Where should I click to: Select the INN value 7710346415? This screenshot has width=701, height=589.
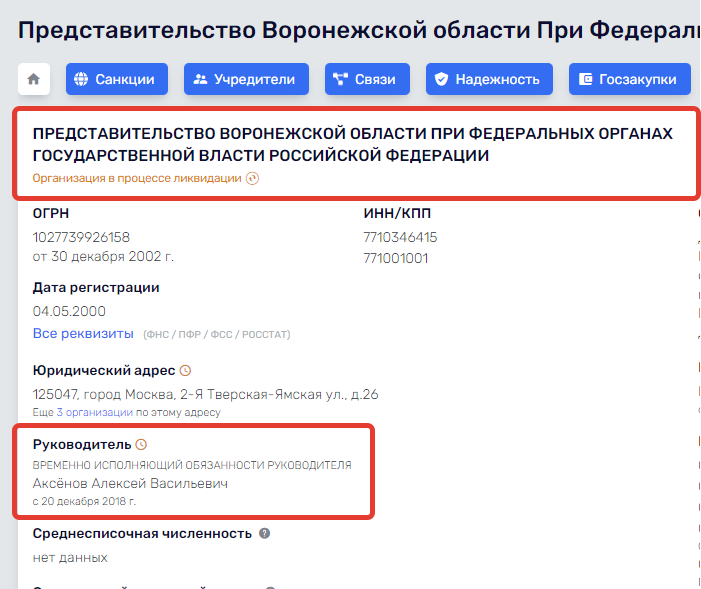click(x=400, y=237)
